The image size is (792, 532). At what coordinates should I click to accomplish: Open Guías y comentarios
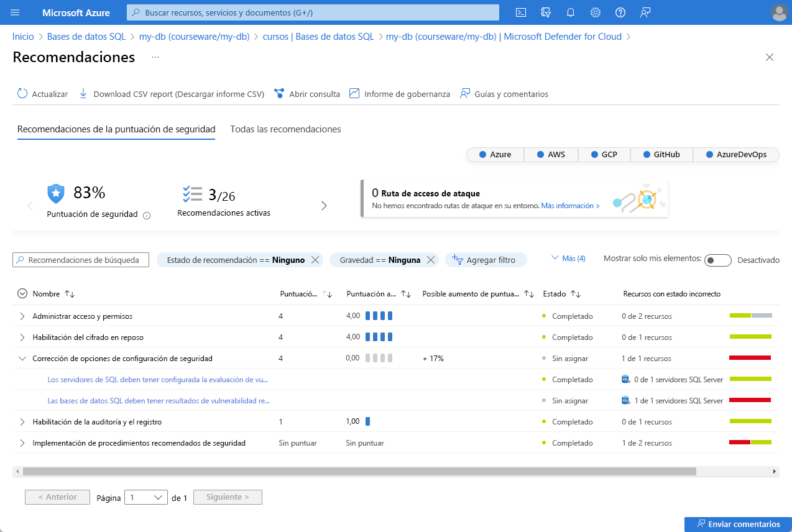point(504,94)
